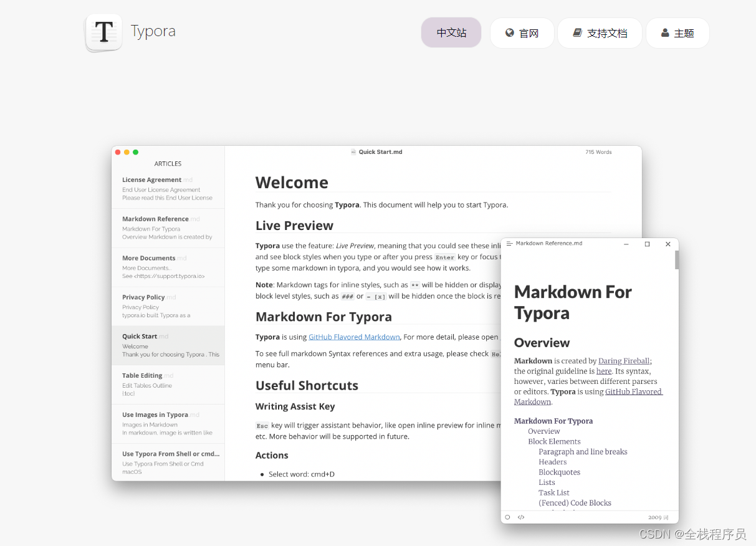Click green zoom dot on Quick Start window

135,152
